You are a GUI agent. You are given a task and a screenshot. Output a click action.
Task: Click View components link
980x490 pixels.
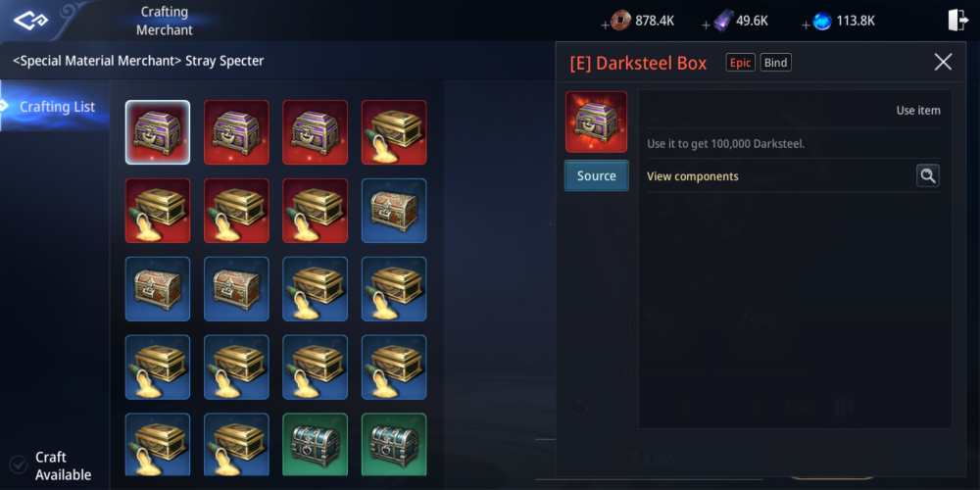693,176
